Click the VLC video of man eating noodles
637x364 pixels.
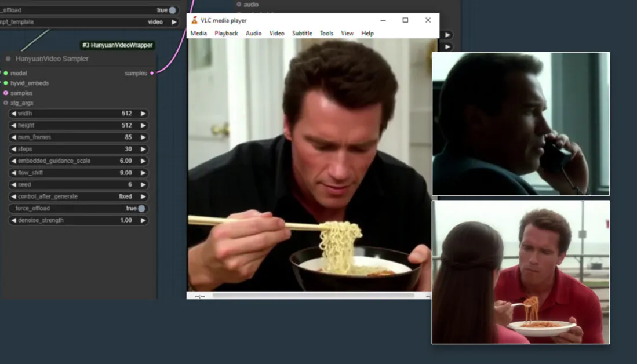[x=309, y=165]
